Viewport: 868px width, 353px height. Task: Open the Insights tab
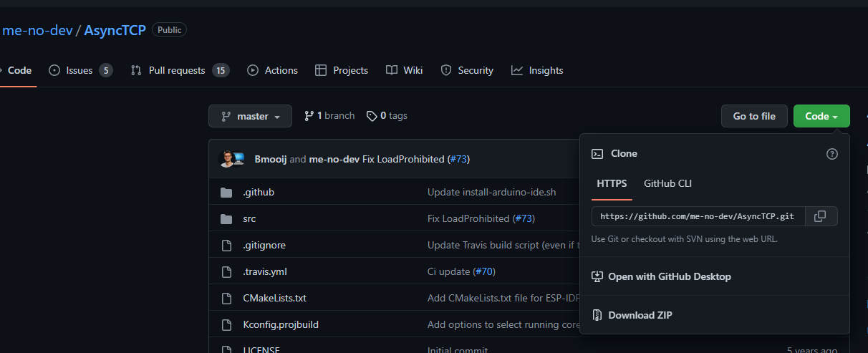pyautogui.click(x=537, y=70)
